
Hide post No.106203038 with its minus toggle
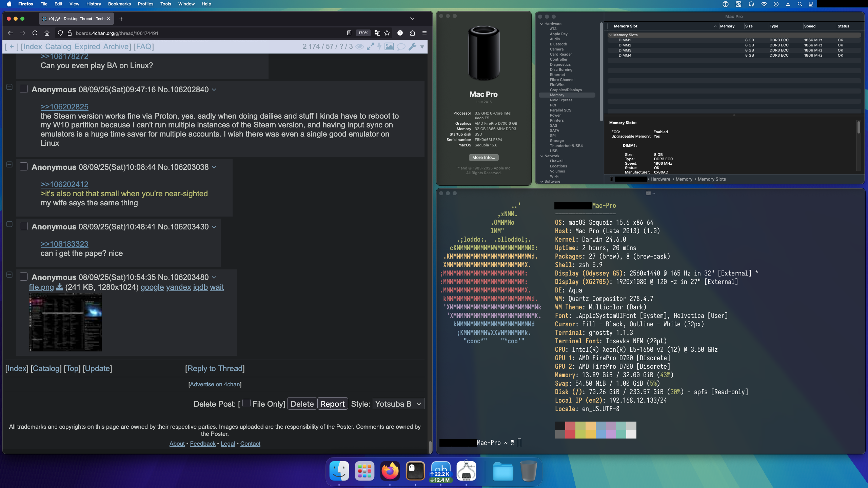pos(9,165)
